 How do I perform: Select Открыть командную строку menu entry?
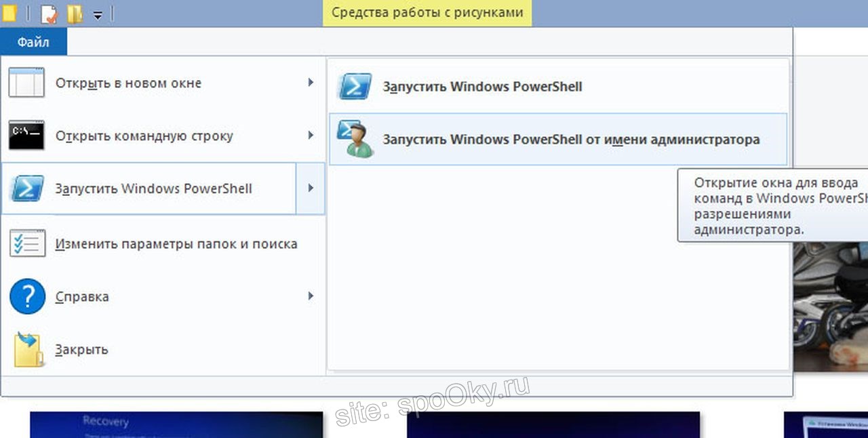pos(163,136)
